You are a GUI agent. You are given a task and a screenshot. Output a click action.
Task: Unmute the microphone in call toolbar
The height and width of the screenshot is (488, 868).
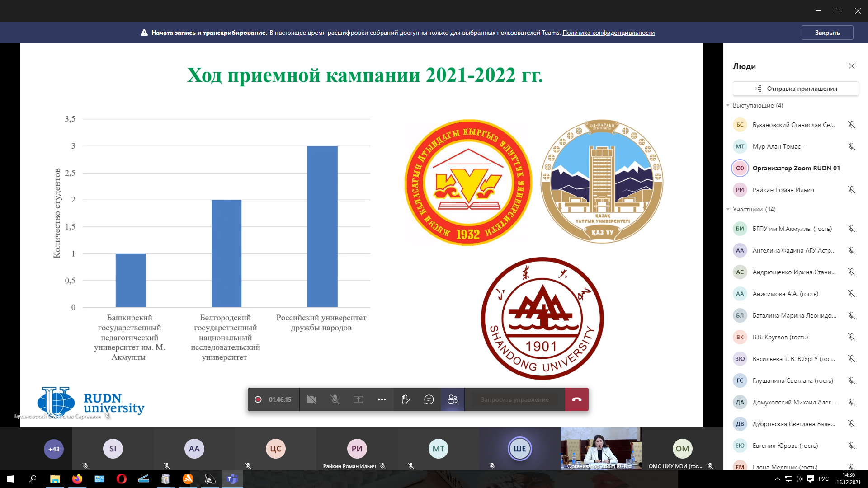(x=335, y=399)
